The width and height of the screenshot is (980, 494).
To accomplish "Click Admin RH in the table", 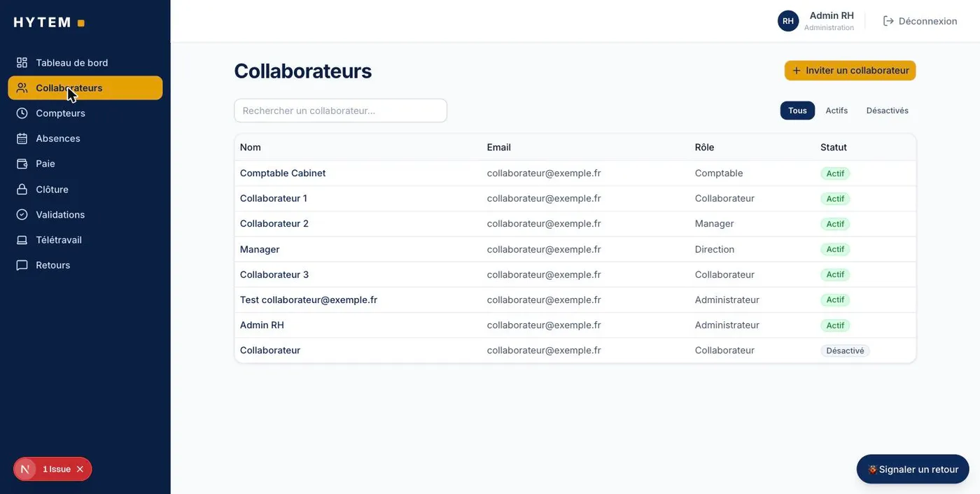I will (x=262, y=325).
